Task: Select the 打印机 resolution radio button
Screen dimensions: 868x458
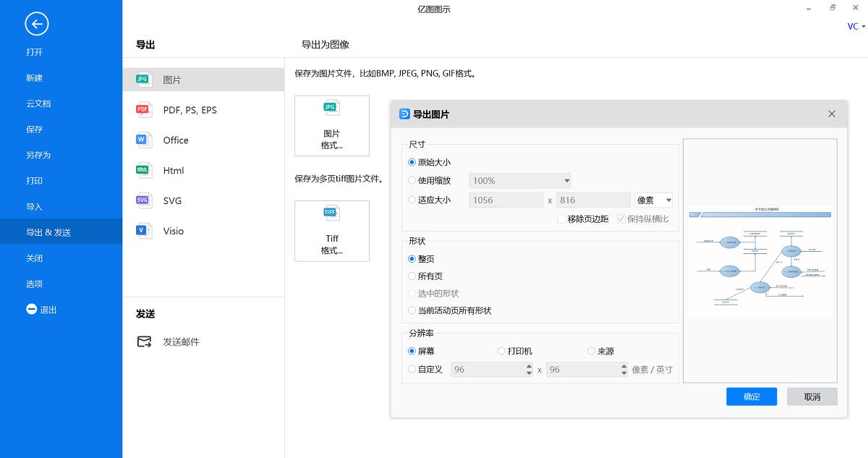Action: click(x=501, y=351)
